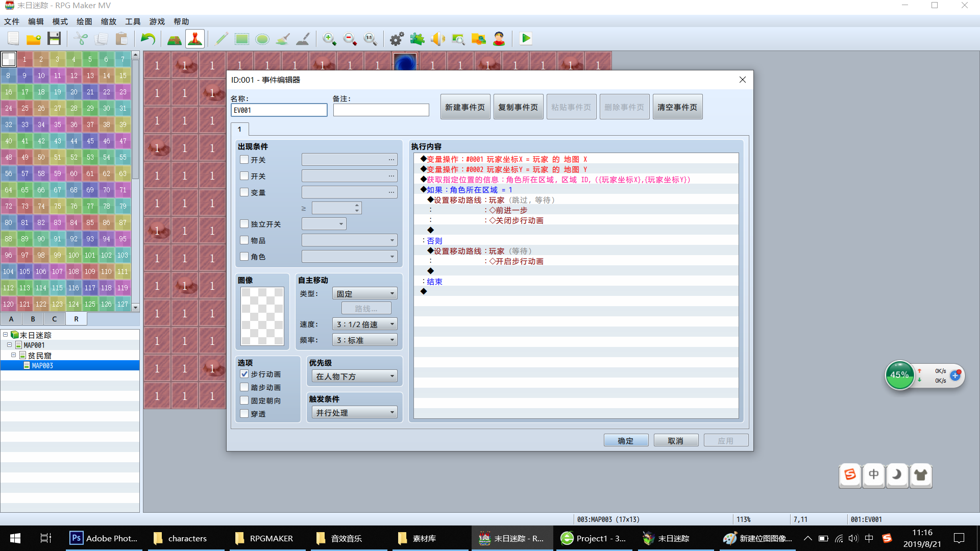Open the 触发条件 trigger dropdown
The width and height of the screenshot is (980, 551).
(x=355, y=412)
